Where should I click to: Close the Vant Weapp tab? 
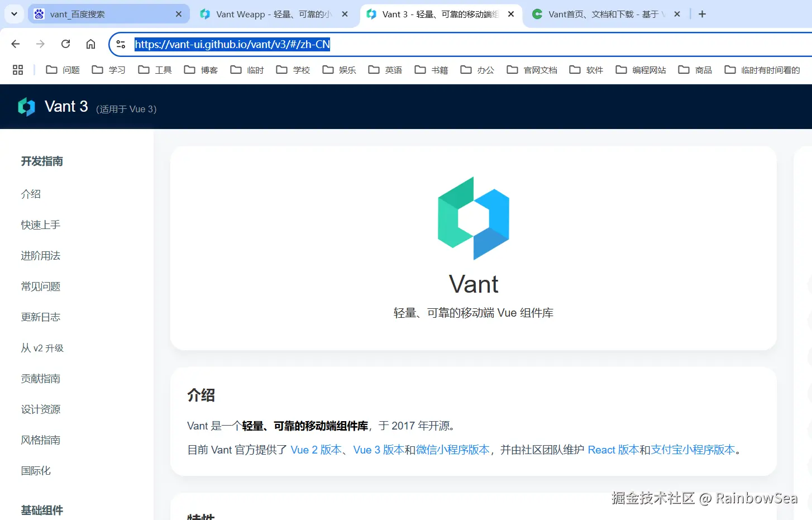pos(345,14)
